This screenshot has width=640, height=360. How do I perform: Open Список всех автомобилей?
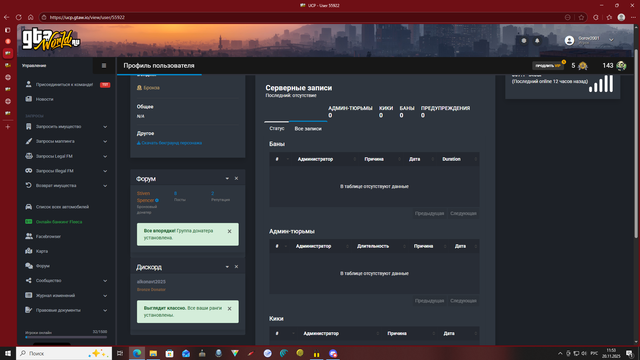click(62, 207)
